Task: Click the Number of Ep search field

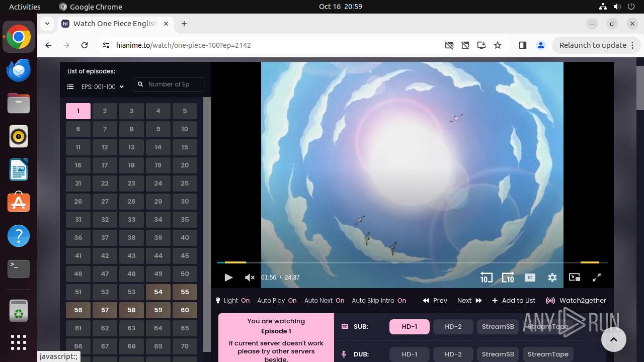Action: pos(168,84)
